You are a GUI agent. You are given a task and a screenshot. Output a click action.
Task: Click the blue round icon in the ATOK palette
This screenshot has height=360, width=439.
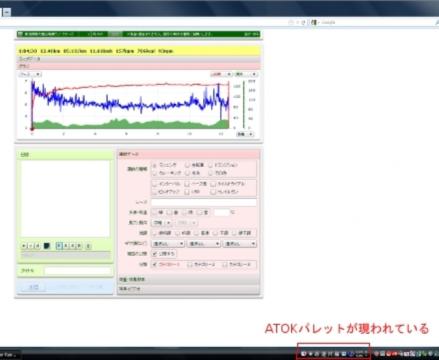(351, 354)
